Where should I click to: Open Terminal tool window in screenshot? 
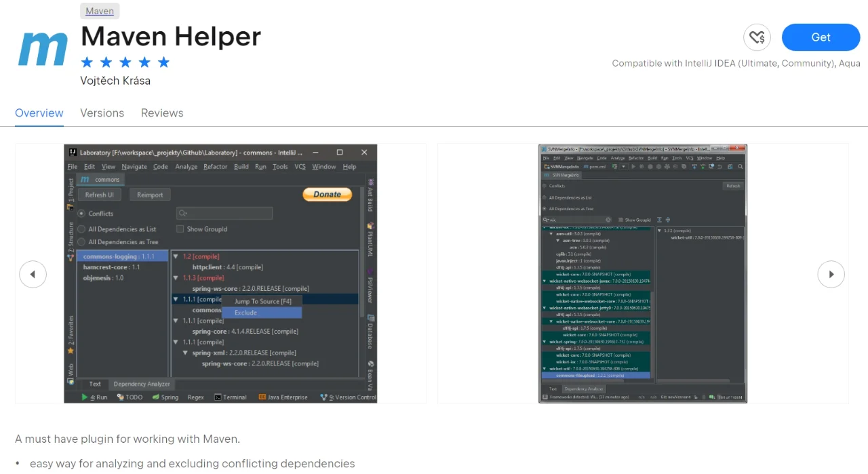pyautogui.click(x=231, y=397)
